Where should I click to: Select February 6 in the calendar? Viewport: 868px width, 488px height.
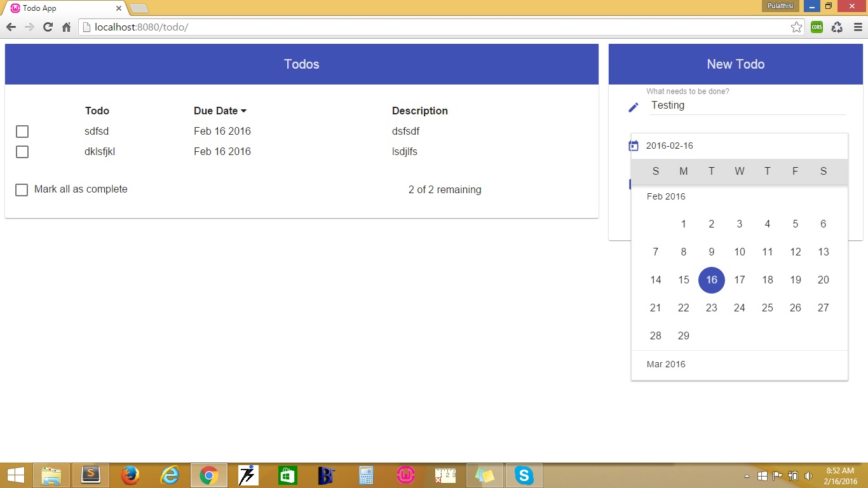[x=824, y=224]
